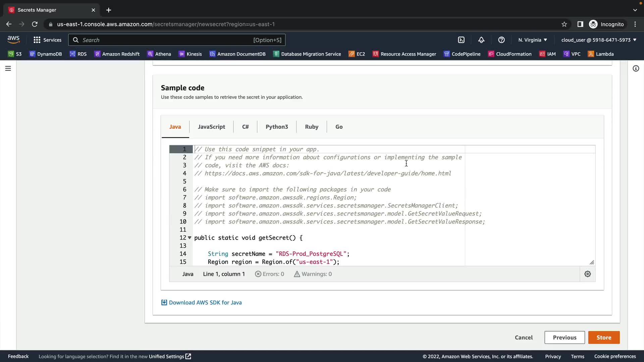Open the cloud_user account dropdown

[599, 40]
